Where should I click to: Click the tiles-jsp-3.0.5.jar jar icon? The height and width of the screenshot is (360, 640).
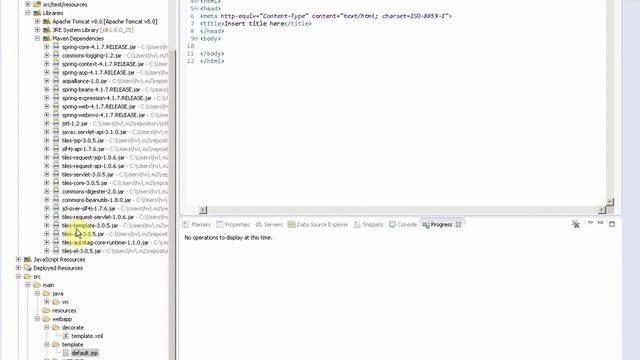56,140
